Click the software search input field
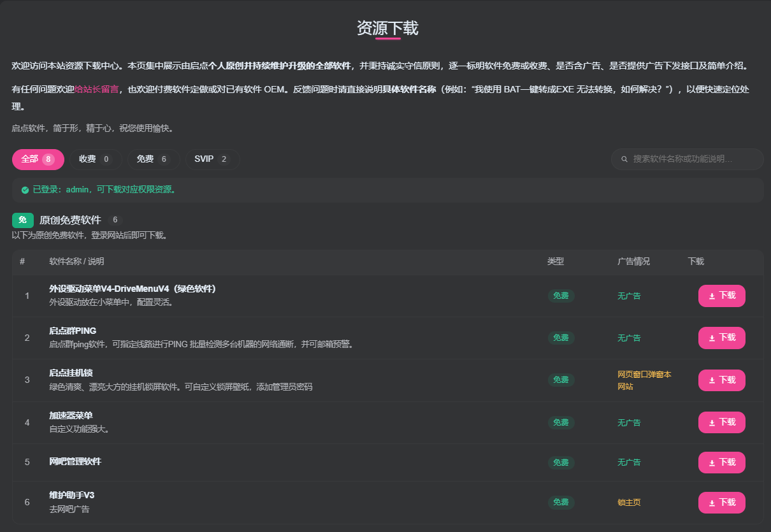This screenshot has width=771, height=532. [687, 159]
